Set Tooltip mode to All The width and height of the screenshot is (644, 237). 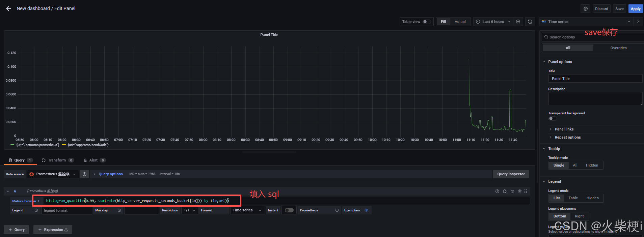tap(575, 165)
